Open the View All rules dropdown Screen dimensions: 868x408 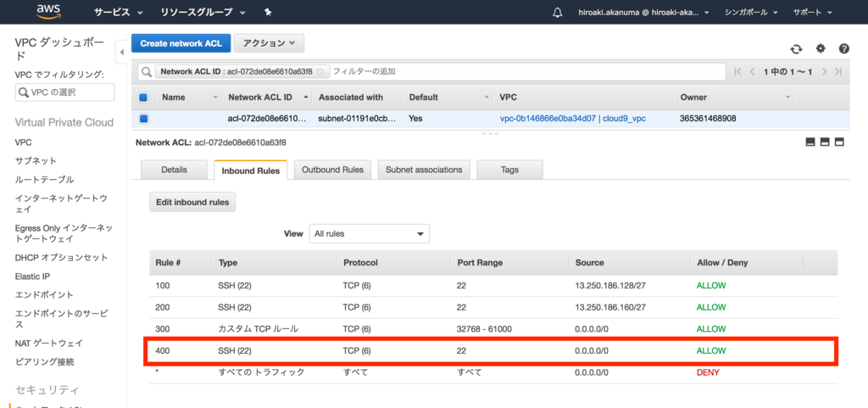[x=370, y=233]
